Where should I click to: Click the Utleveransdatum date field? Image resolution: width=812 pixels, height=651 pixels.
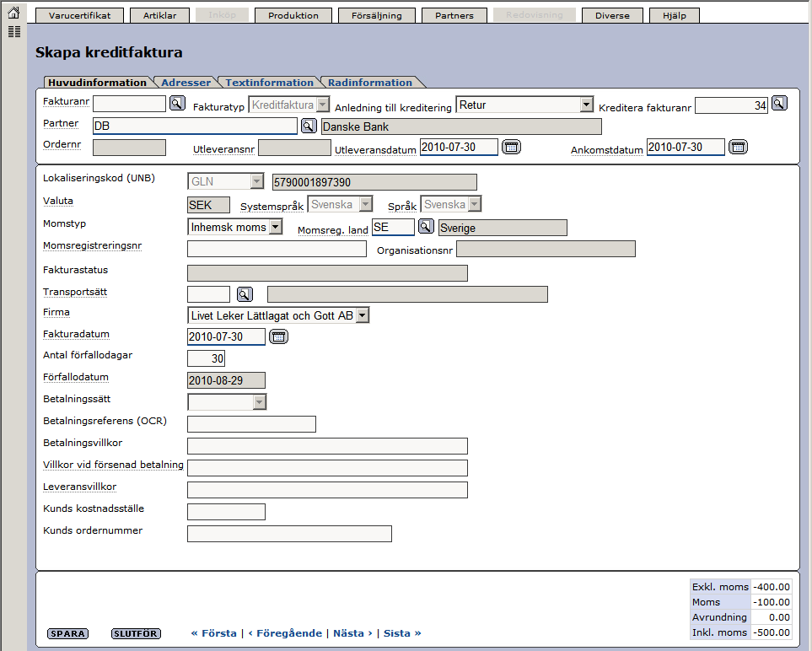tap(459, 147)
